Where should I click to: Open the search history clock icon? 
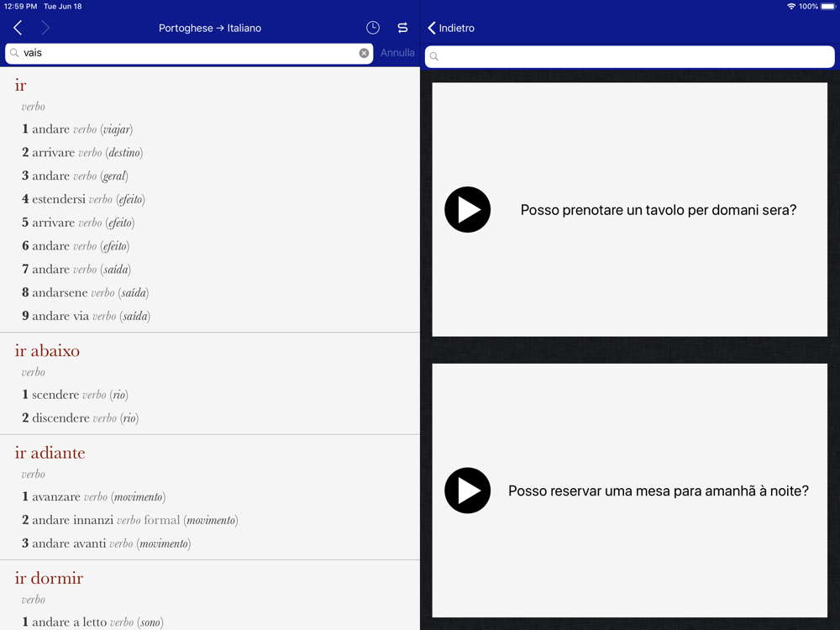pos(373,28)
